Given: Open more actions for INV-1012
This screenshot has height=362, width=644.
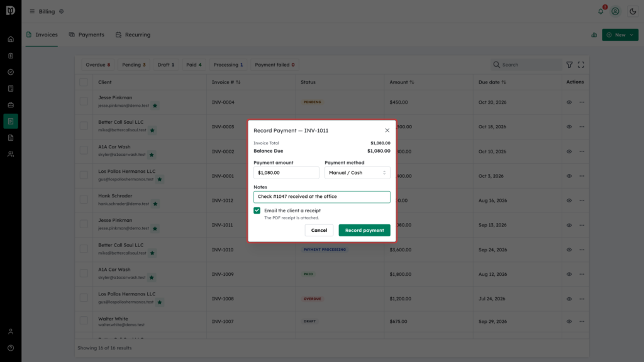Looking at the screenshot, I should coord(582,200).
